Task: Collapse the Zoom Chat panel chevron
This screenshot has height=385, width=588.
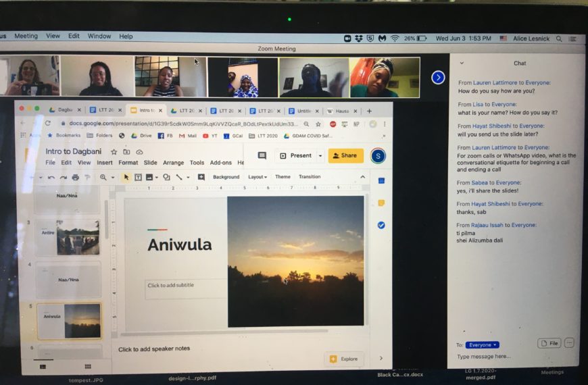Action: 462,63
